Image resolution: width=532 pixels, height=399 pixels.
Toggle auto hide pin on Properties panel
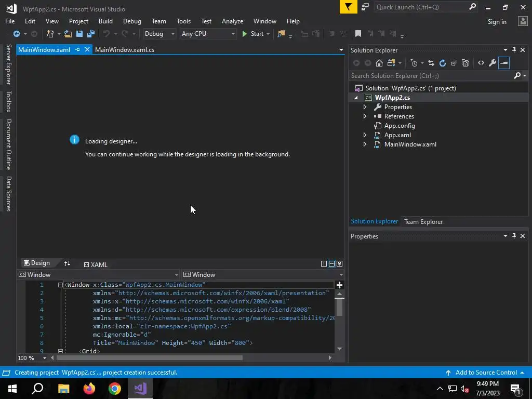coord(514,236)
